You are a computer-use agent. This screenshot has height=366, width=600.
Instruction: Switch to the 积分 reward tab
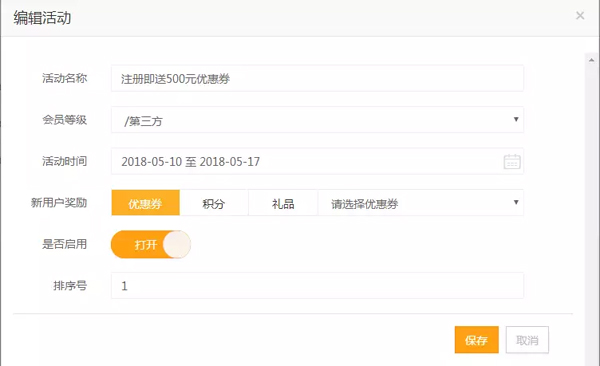(x=214, y=203)
